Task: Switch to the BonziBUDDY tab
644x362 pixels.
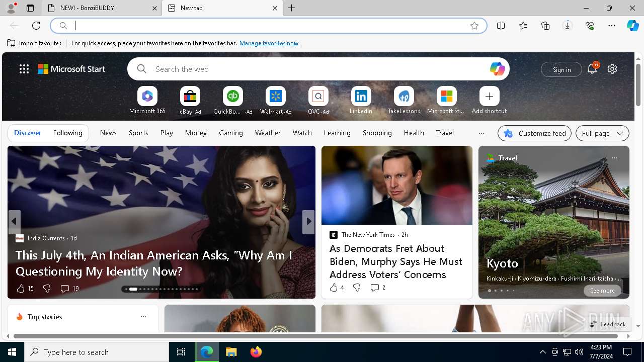Action: click(101, 8)
